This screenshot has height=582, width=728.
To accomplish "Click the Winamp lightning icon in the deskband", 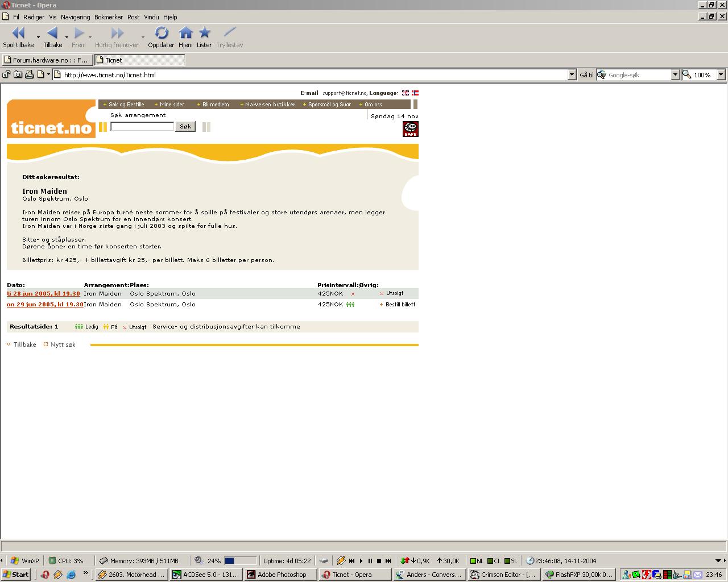I will 341,561.
